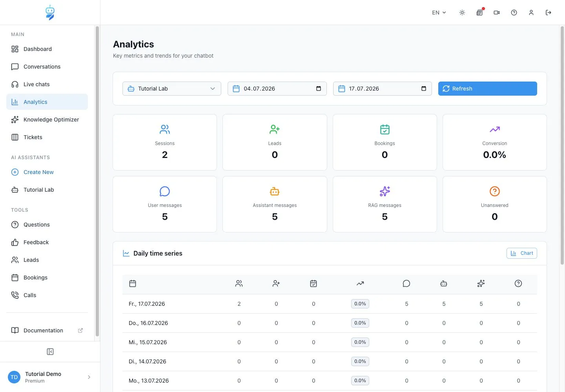Expand the Tutorial Demo account chevron
This screenshot has width=565, height=392.
click(x=89, y=377)
